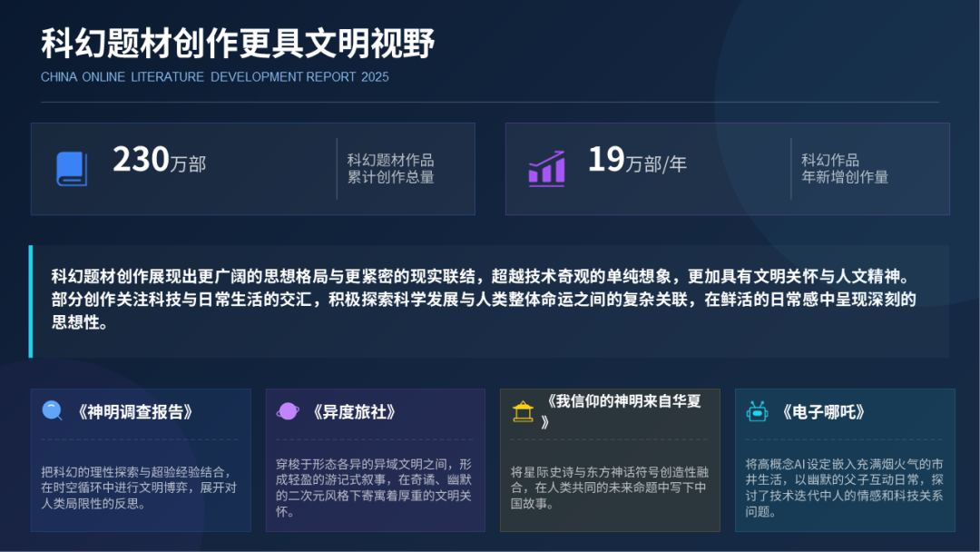Click the blue book icon beside 230万部
Image resolution: width=980 pixels, height=552 pixels.
point(72,169)
